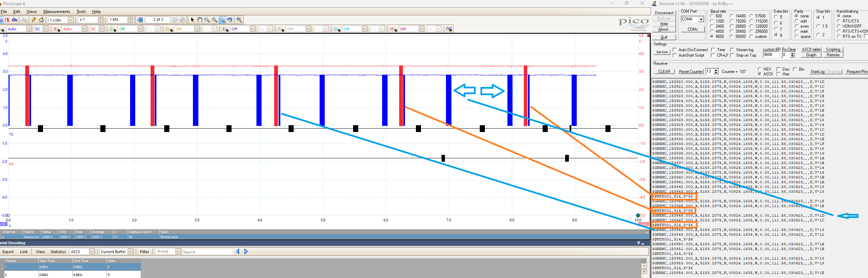Open the Measurements menu
Viewport: 868px width, 278px height.
click(57, 12)
